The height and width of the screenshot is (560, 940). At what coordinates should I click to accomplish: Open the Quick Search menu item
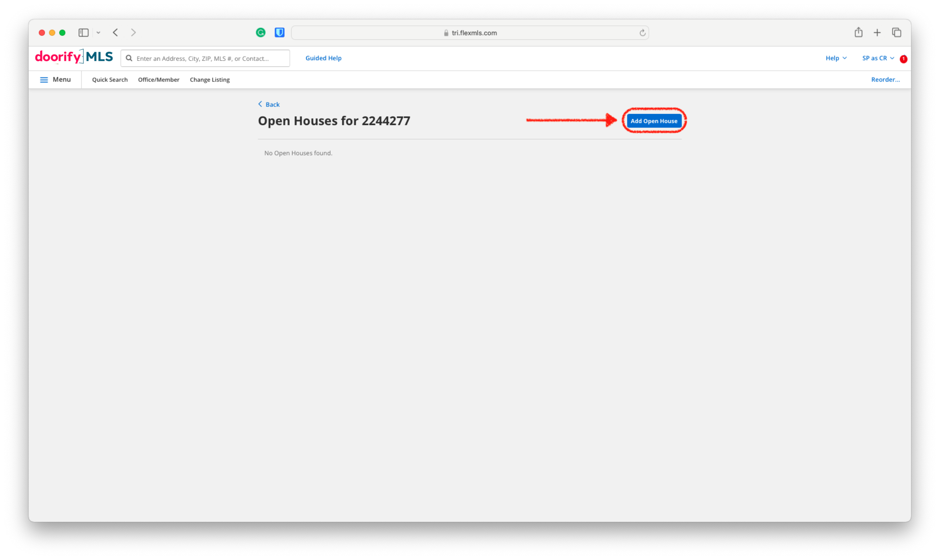tap(110, 80)
